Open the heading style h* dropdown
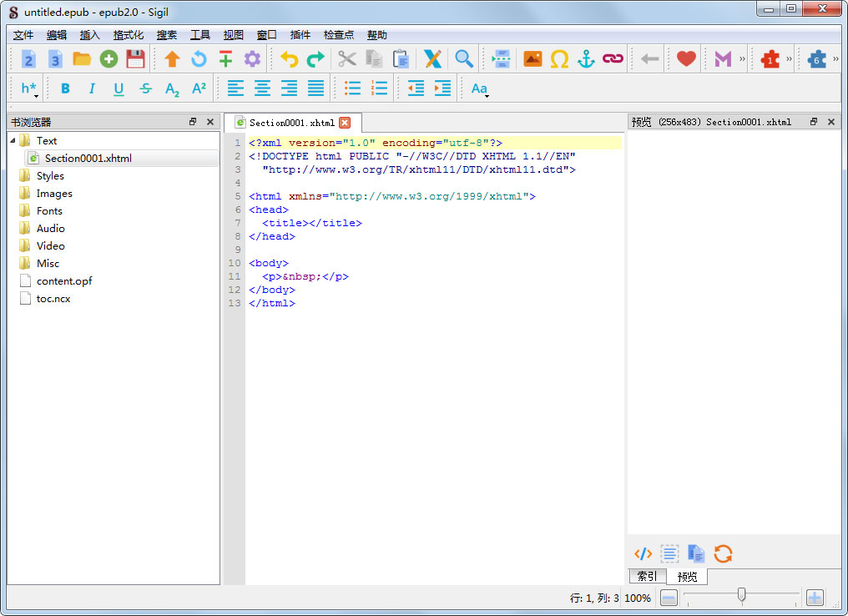The image size is (848, 616). point(29,88)
